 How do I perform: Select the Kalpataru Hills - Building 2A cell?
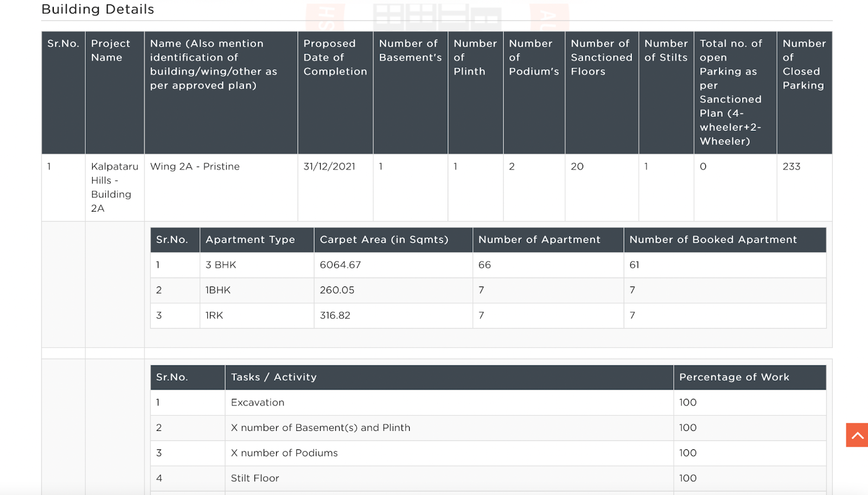(114, 187)
